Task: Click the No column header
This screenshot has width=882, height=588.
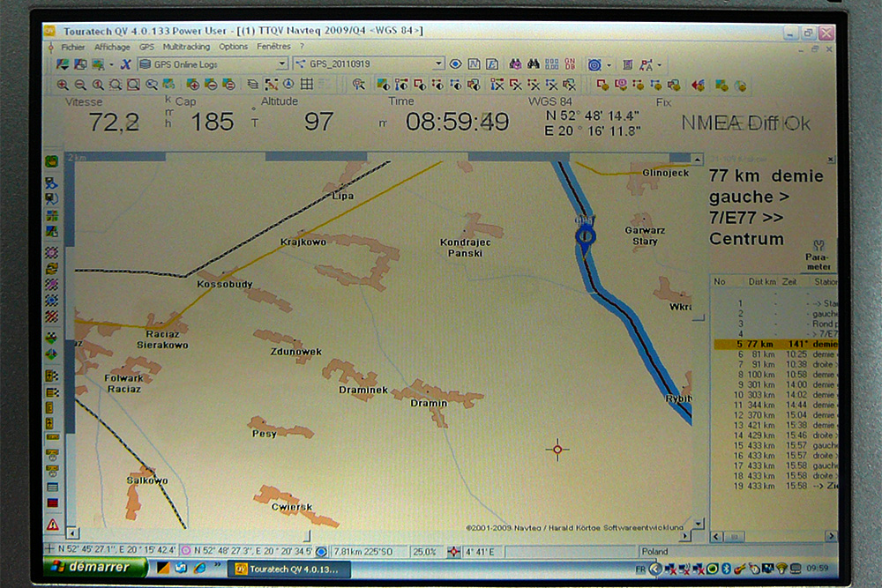Action: pyautogui.click(x=720, y=281)
